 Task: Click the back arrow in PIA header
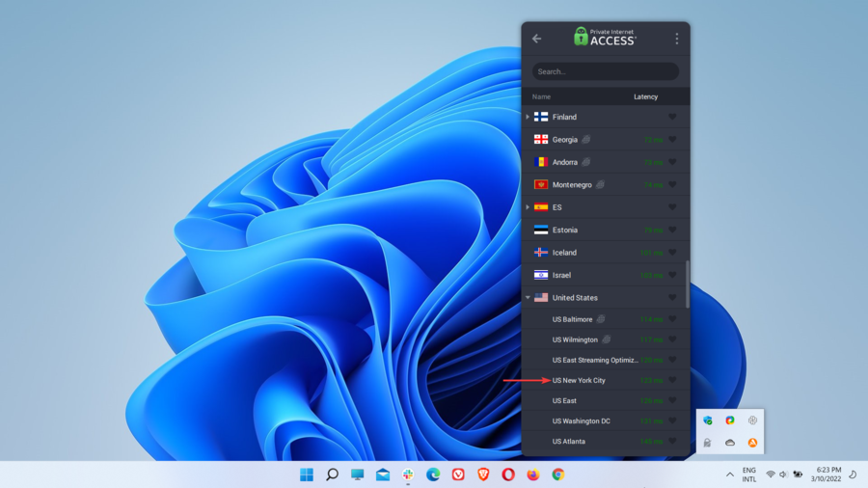537,39
